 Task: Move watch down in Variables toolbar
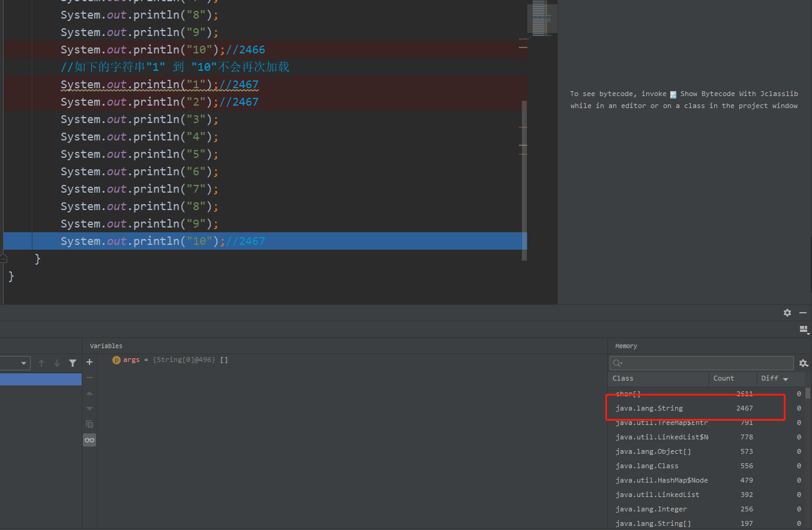click(x=89, y=409)
